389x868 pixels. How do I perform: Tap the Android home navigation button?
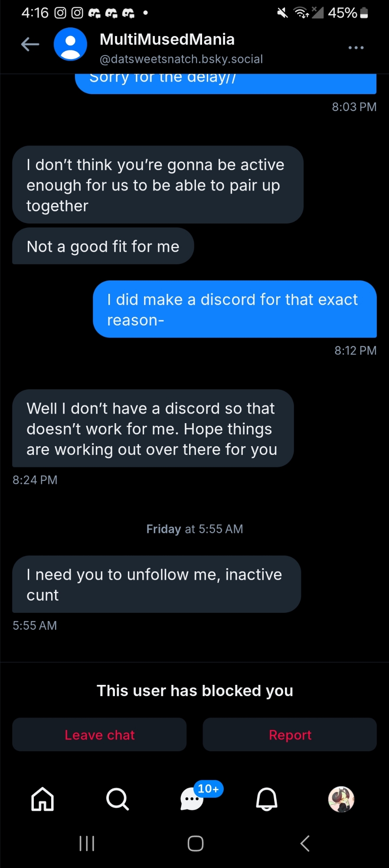point(195,843)
